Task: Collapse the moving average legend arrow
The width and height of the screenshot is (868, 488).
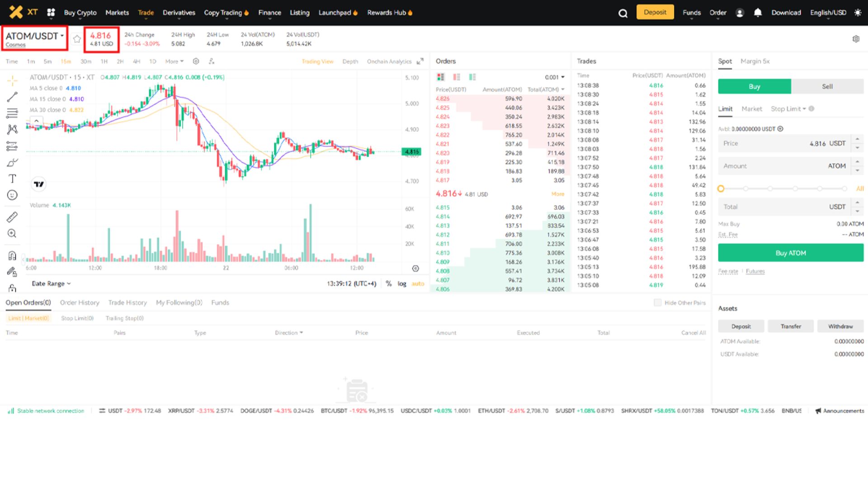Action: coord(37,121)
